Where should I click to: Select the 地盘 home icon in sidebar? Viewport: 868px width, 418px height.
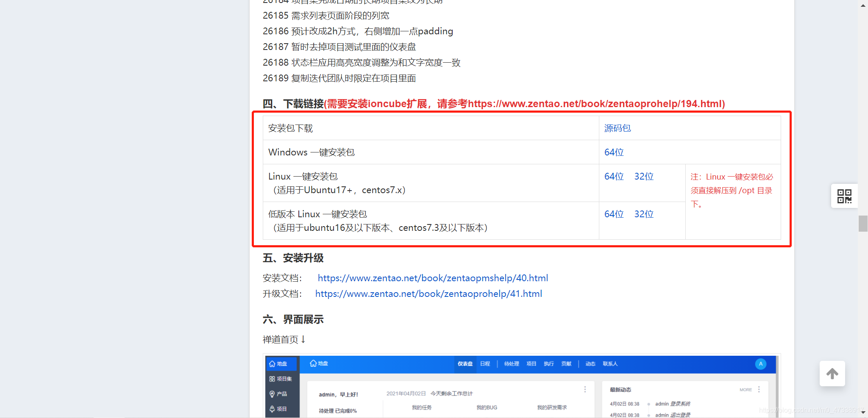point(273,363)
